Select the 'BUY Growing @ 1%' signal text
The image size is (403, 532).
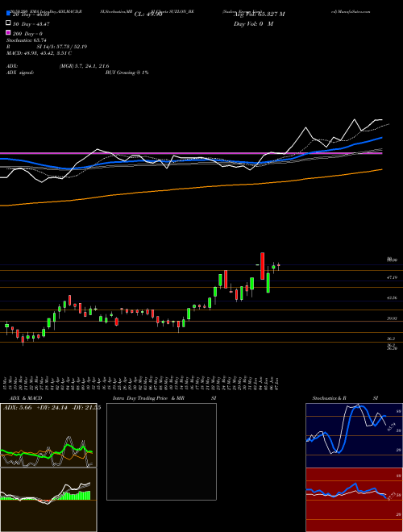[x=127, y=73]
